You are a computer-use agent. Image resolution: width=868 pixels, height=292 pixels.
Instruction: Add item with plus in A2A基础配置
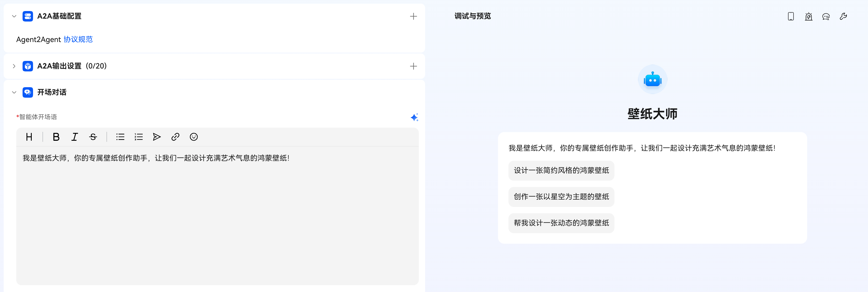tap(413, 16)
